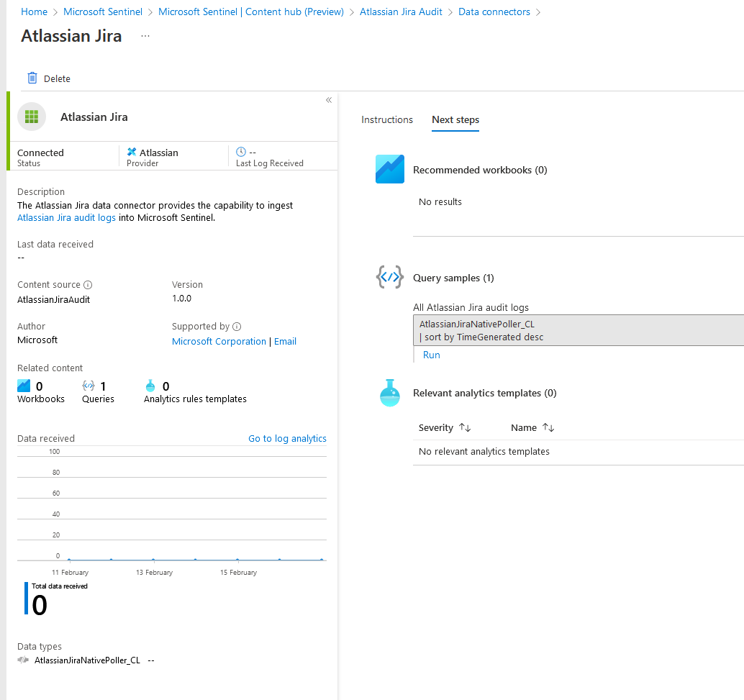Open Atlassian Jira Audit breadcrumb
The image size is (744, 700).
click(x=401, y=12)
